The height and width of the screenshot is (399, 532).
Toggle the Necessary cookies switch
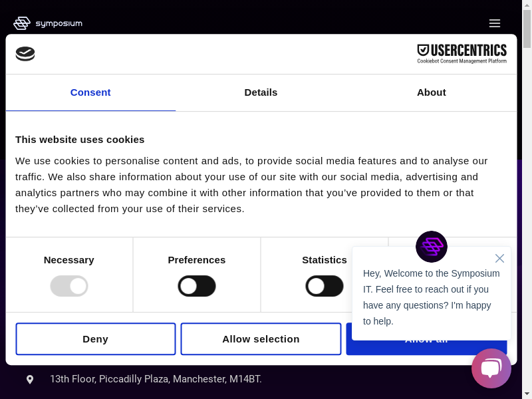(69, 286)
